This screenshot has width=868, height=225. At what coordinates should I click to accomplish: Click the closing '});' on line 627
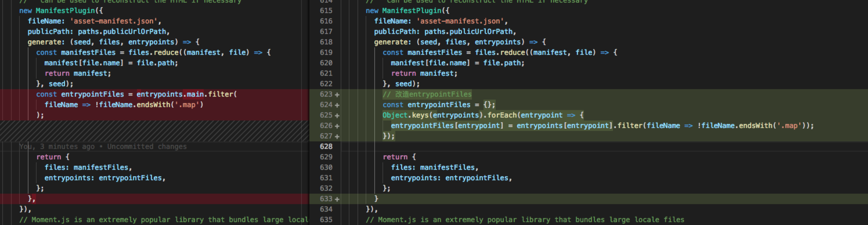pyautogui.click(x=389, y=136)
